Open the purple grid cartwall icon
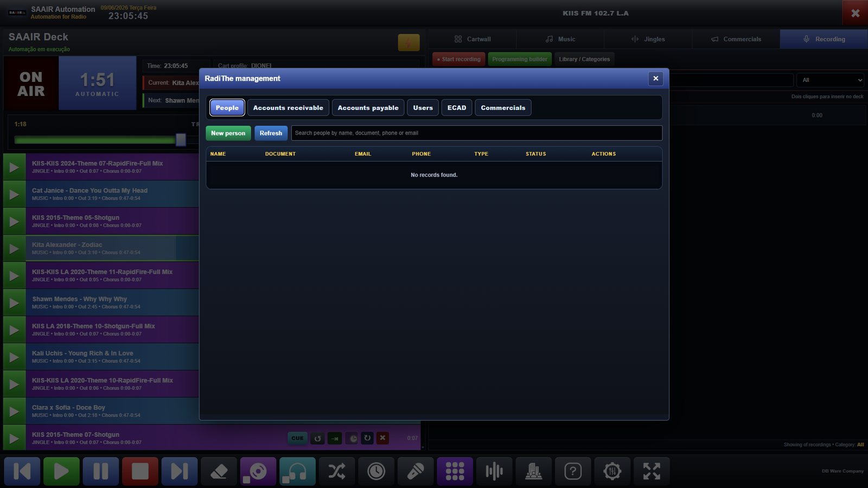868x488 pixels. point(455,471)
